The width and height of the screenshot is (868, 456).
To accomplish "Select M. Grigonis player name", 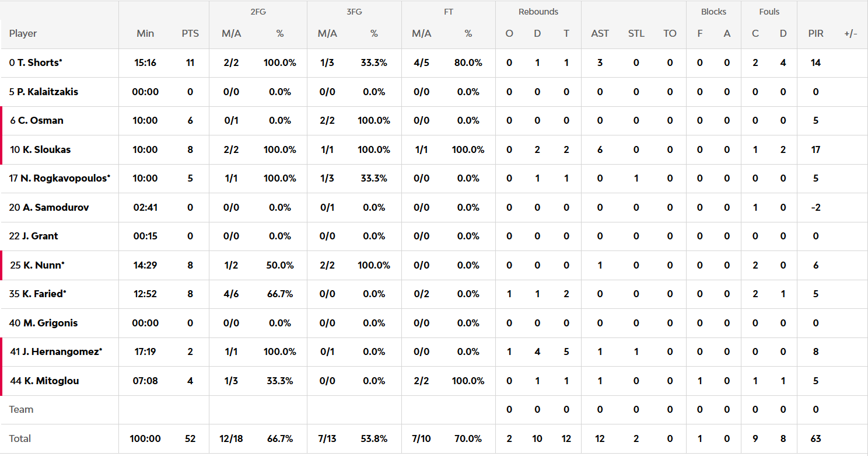I will click(x=50, y=323).
